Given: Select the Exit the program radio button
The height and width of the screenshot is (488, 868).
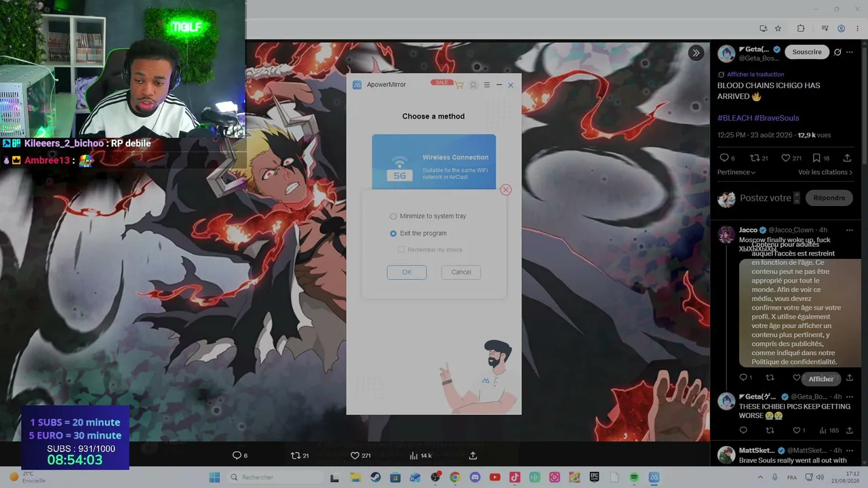Looking at the screenshot, I should click(x=393, y=233).
